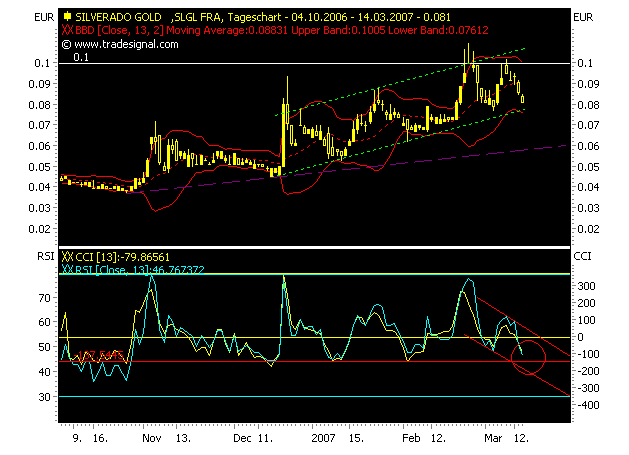Click the CCI axis title
The image size is (629, 455).
coord(582,256)
